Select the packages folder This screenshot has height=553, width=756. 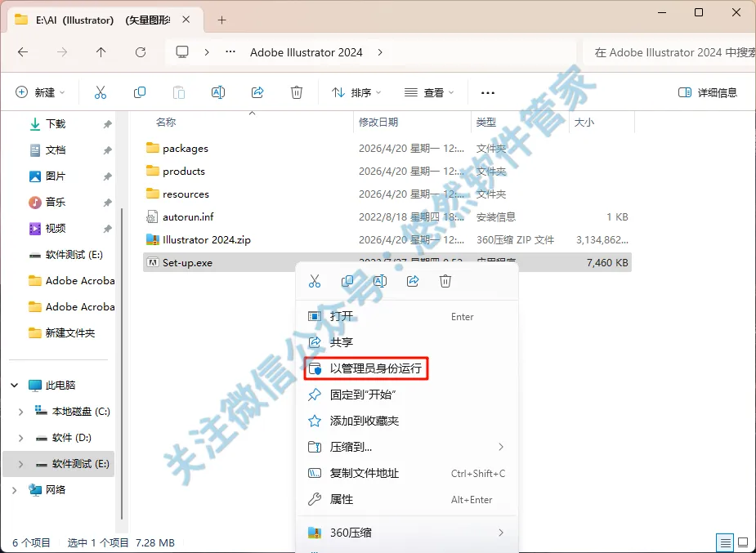tap(387, 149)
